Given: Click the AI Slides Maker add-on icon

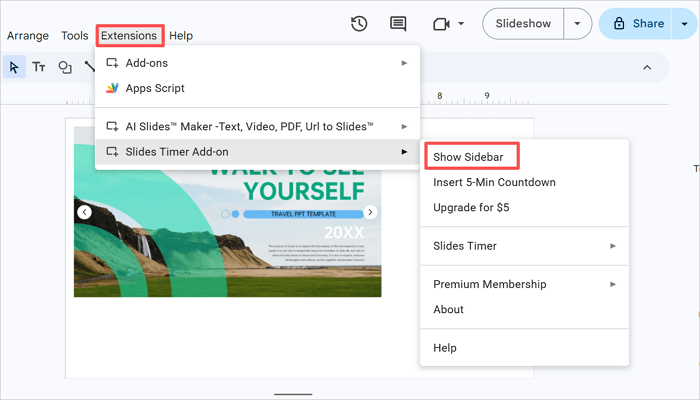Looking at the screenshot, I should 112,127.
